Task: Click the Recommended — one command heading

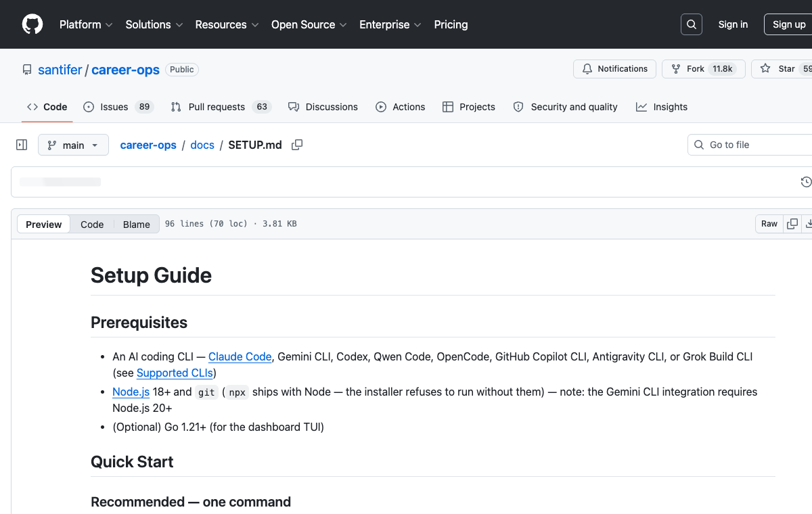Action: (191, 502)
